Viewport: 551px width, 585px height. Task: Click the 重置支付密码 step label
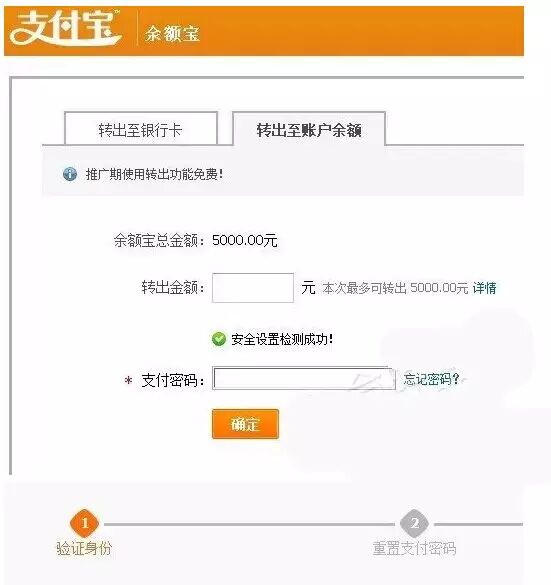[x=414, y=548]
